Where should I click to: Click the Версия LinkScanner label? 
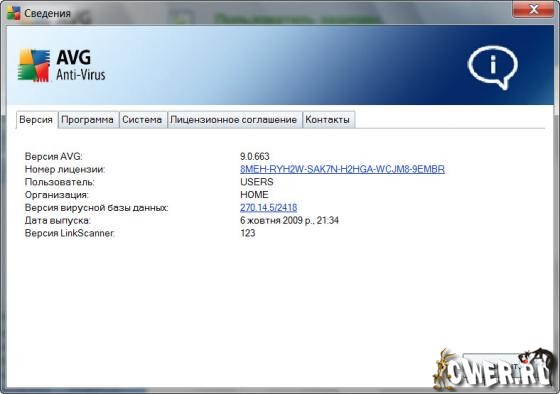pos(69,233)
